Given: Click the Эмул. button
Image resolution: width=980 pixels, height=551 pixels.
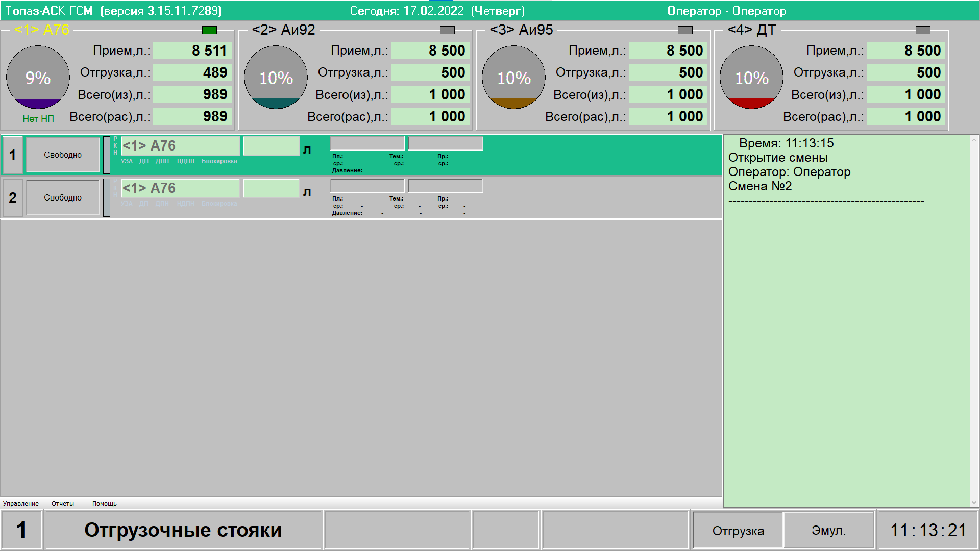Looking at the screenshot, I should click(x=829, y=531).
